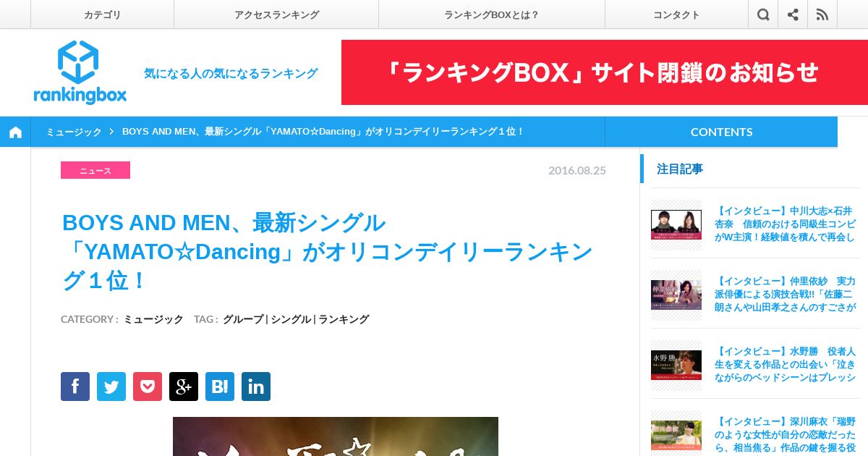Share article on LinkedIn
This screenshot has width=868, height=456.
(x=256, y=387)
